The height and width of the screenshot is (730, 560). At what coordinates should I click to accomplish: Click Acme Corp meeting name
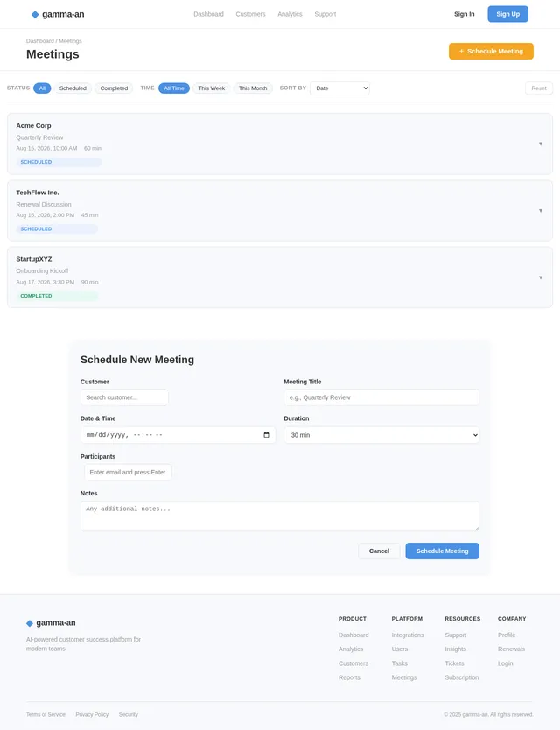click(x=33, y=126)
